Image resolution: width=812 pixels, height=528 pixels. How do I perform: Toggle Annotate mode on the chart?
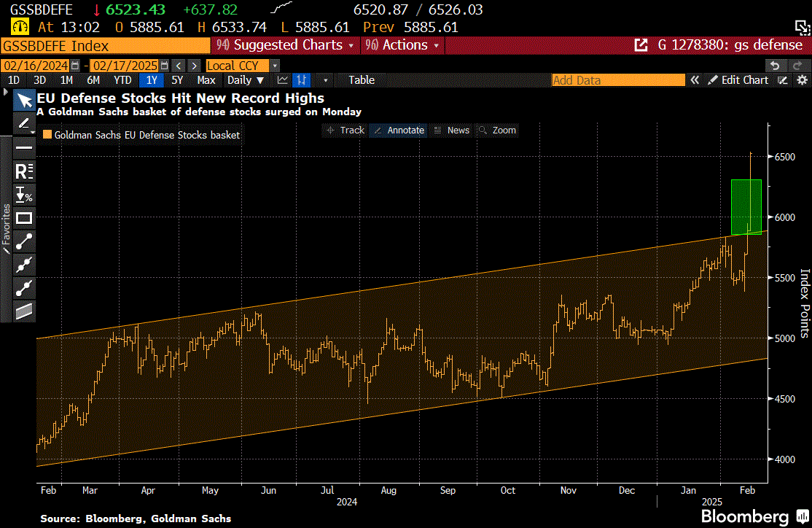[x=399, y=130]
